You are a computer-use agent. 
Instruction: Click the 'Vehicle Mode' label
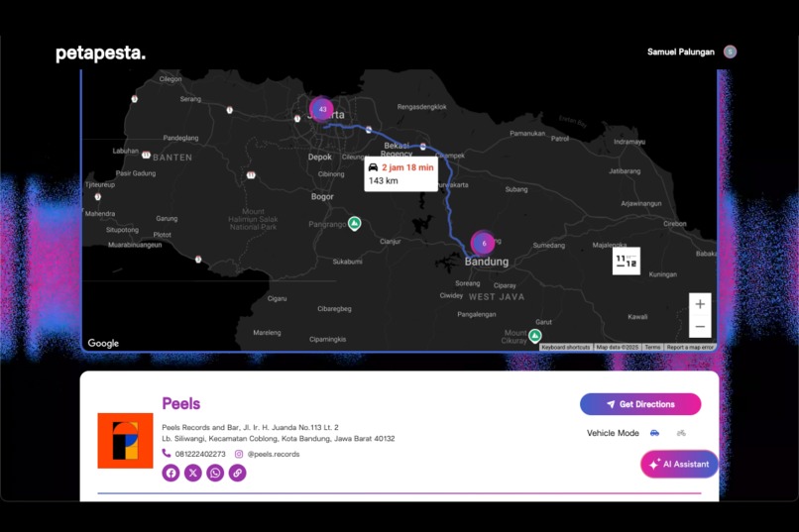(x=613, y=433)
